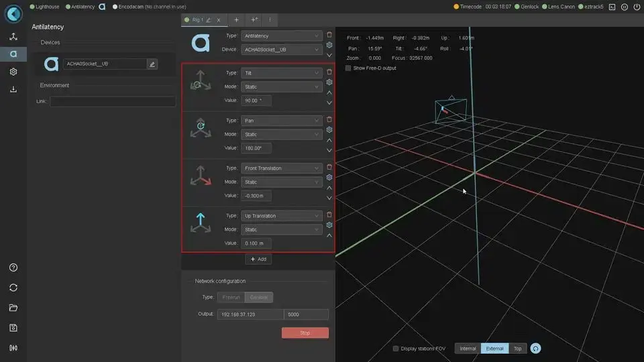Delete the Up Translation entry
Viewport: 644px width, 362px height.
(x=329, y=215)
